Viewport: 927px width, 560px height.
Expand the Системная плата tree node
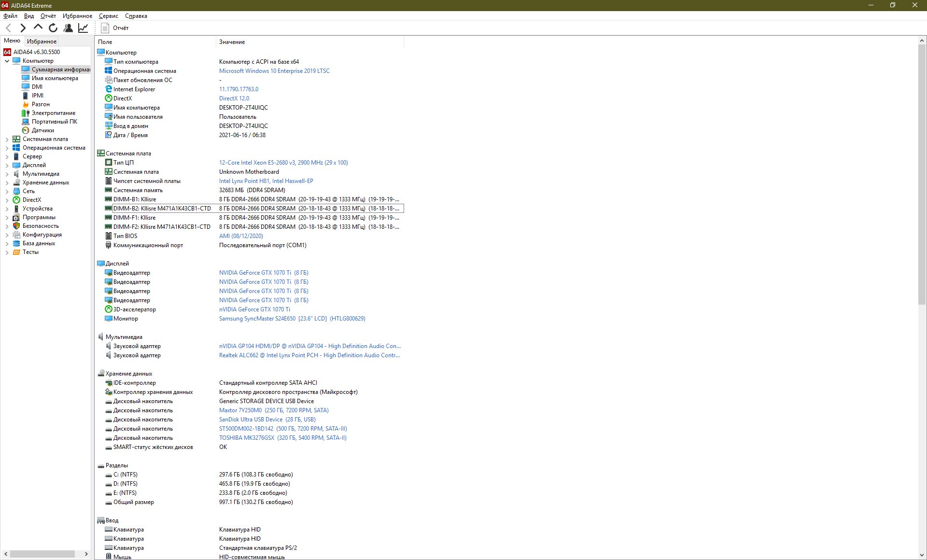[x=7, y=139]
